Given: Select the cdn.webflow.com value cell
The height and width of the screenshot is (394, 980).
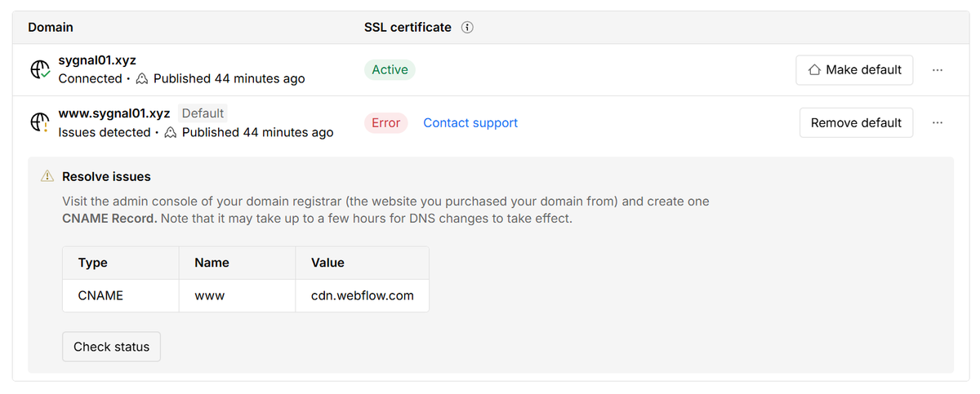Looking at the screenshot, I should coord(362,296).
